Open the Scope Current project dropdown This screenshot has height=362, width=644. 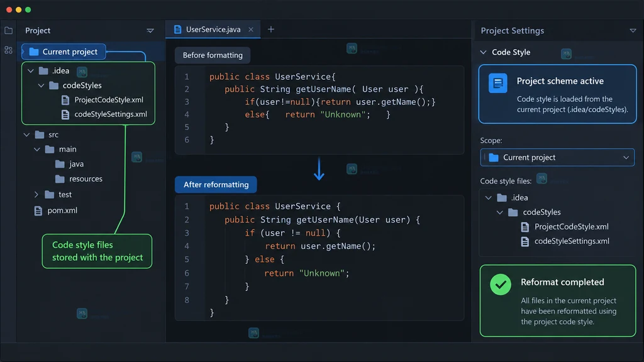[557, 158]
